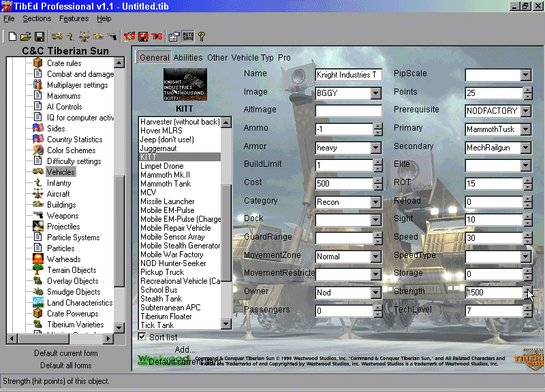Screen dimensions: 545x392
Task: Click the icon beside Buildings in tree
Action: point(38,204)
